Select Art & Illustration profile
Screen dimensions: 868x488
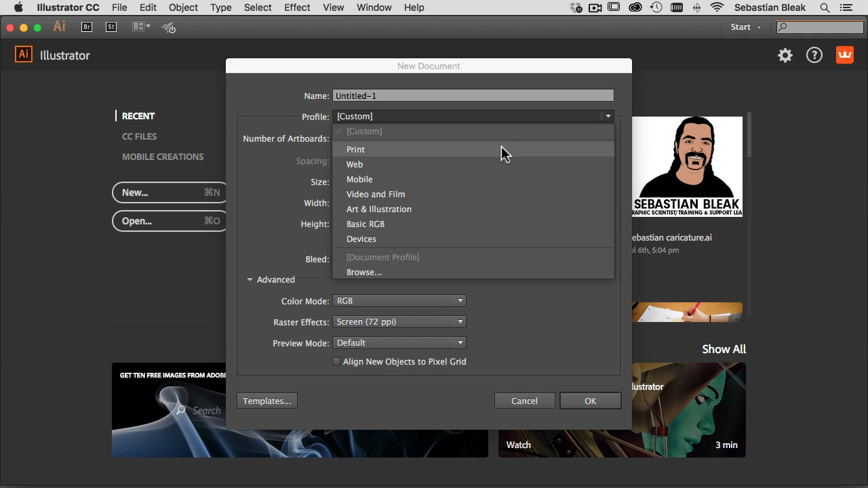tap(378, 209)
